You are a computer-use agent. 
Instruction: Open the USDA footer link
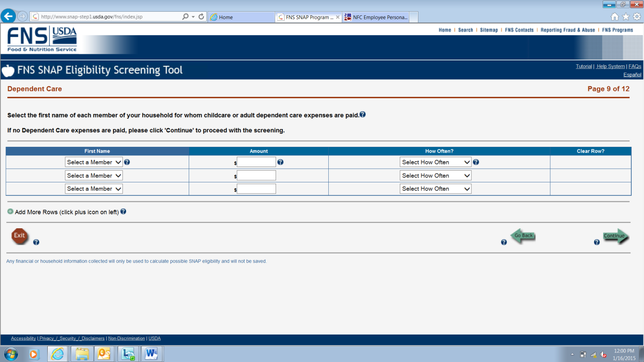(154, 339)
